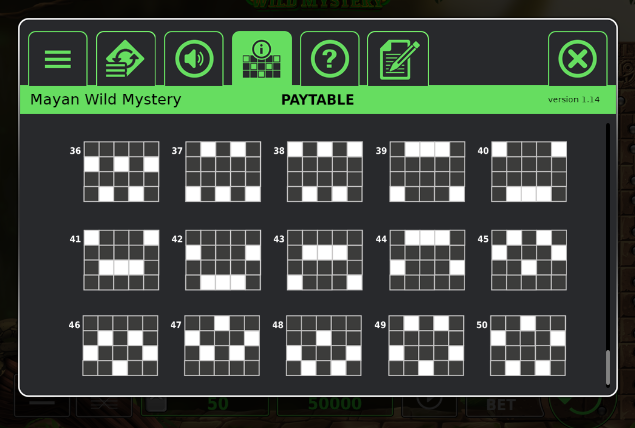
Task: Open the help question mark tab
Action: coord(330,59)
